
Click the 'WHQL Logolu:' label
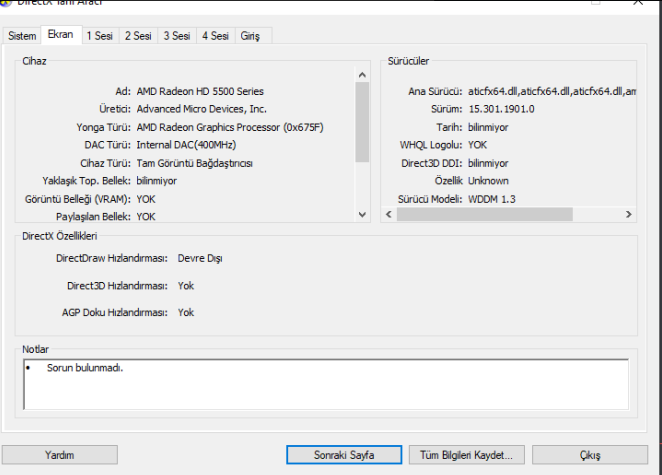(x=431, y=145)
